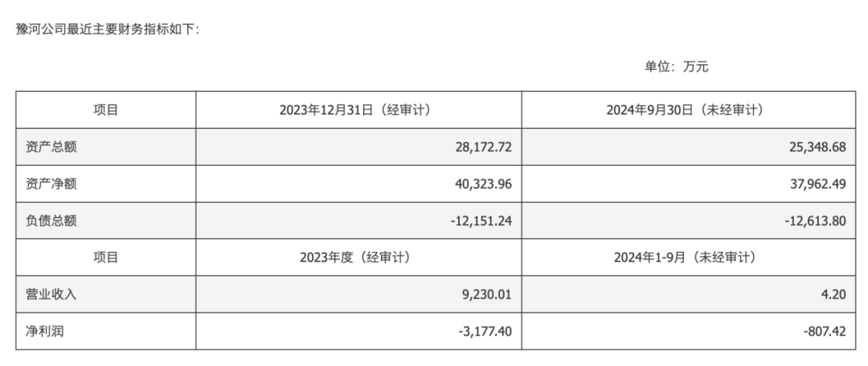Select the 9,230.01 revenue figure
Screen dimensions: 868x366
pyautogui.click(x=481, y=294)
